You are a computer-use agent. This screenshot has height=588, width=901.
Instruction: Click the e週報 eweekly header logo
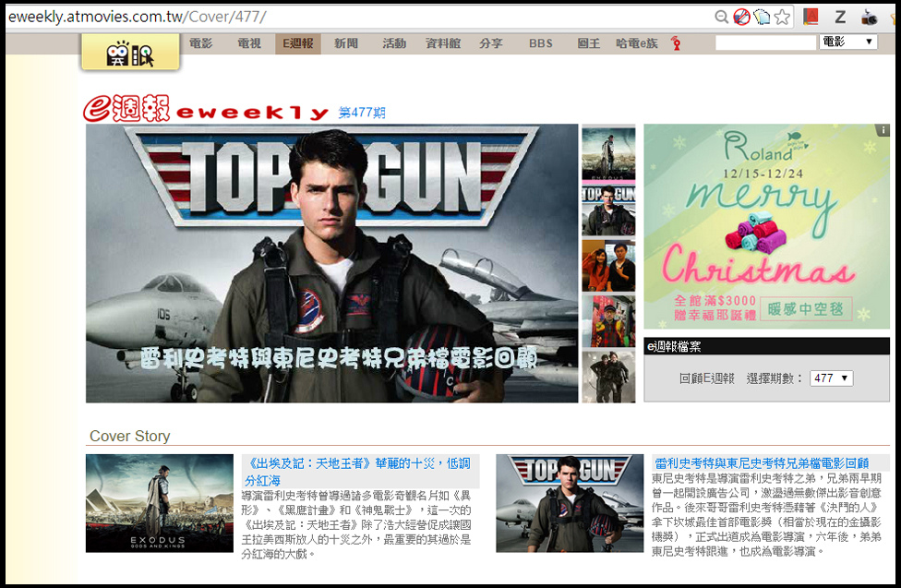tap(206, 109)
